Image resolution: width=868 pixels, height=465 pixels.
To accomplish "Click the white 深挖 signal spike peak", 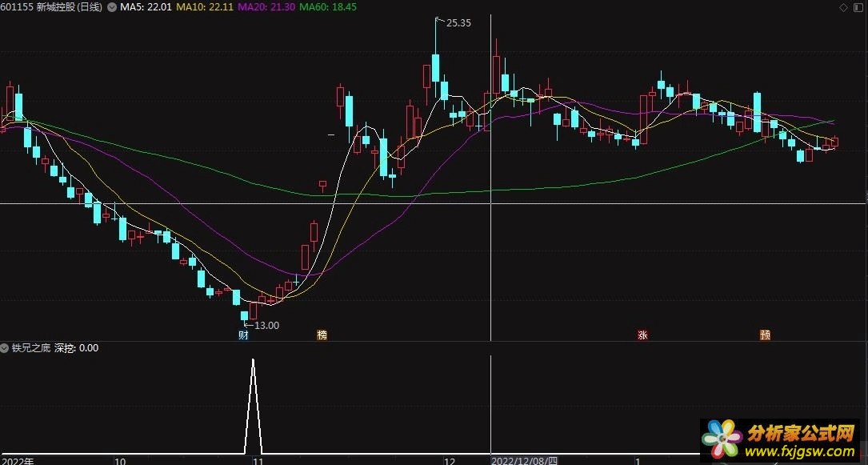I will (x=253, y=361).
